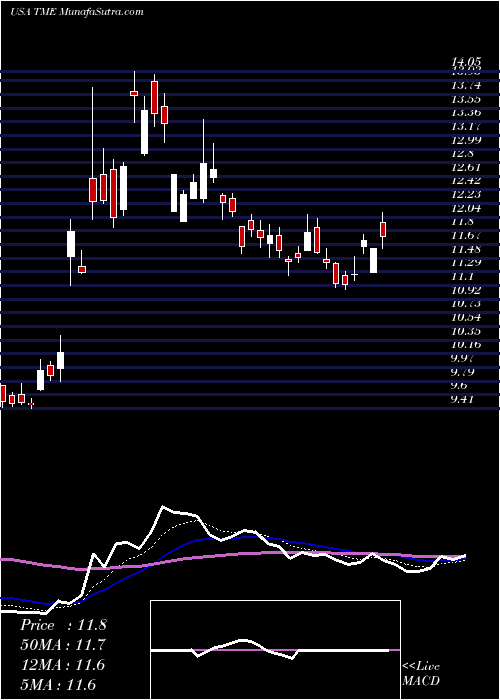Click the 12.42 price axis label
500x700 pixels.
coord(466,180)
